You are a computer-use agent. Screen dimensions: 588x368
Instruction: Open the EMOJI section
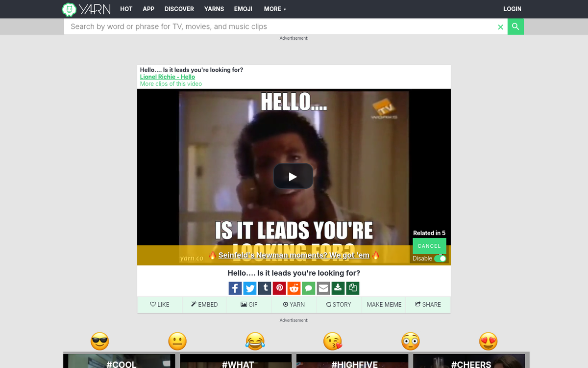coord(243,9)
